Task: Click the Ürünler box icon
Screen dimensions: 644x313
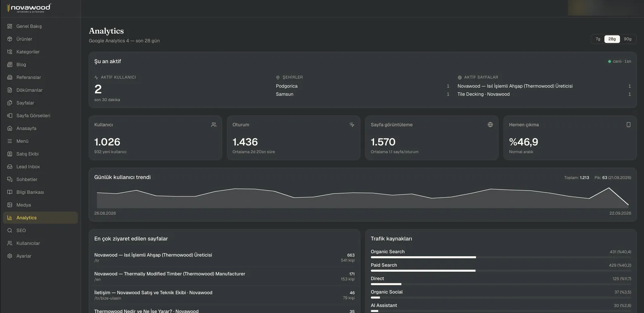Action: coord(10,39)
